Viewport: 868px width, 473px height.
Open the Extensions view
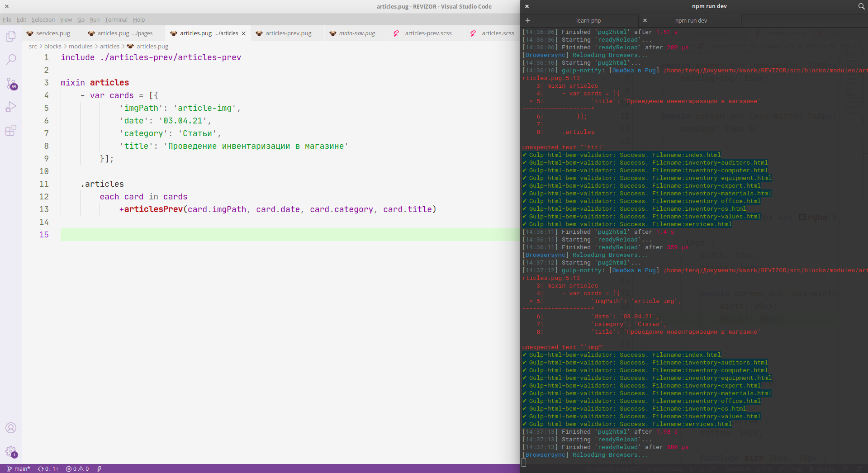[11, 131]
